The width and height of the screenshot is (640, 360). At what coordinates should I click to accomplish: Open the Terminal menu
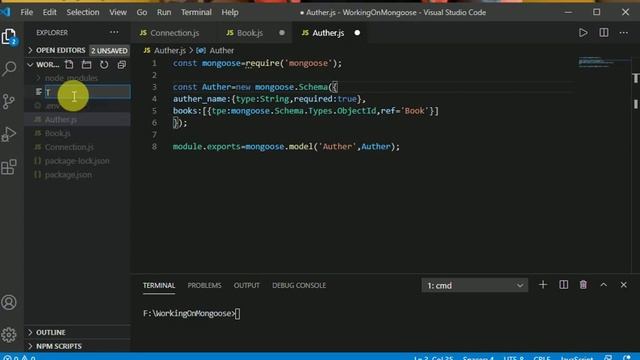196,12
